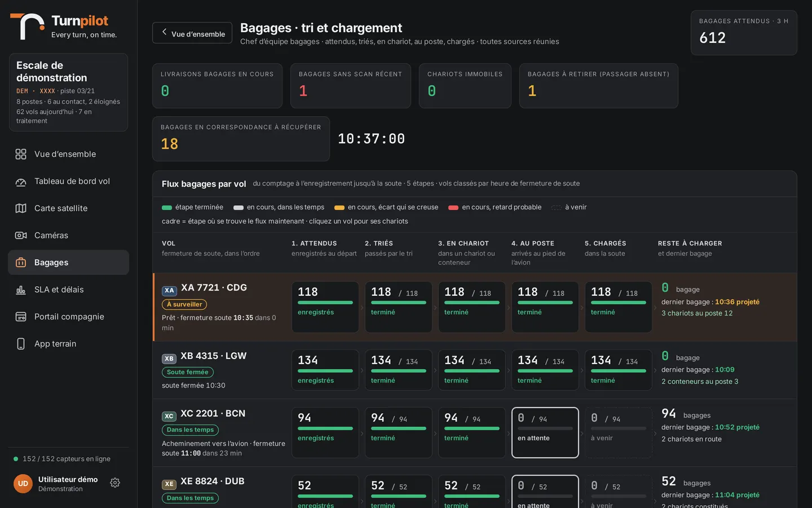
Task: Click XA 7721 Chargés cell 118 / 118
Action: (619, 307)
